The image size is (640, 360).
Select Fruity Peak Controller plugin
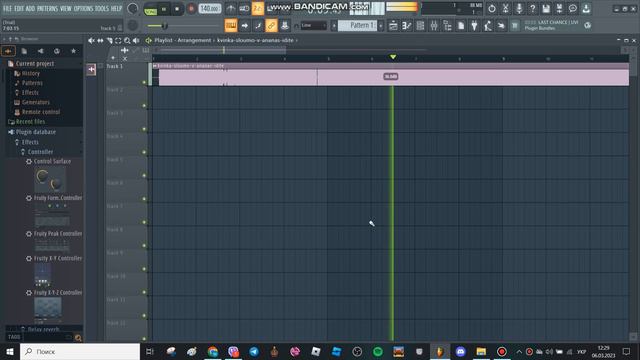[54, 233]
